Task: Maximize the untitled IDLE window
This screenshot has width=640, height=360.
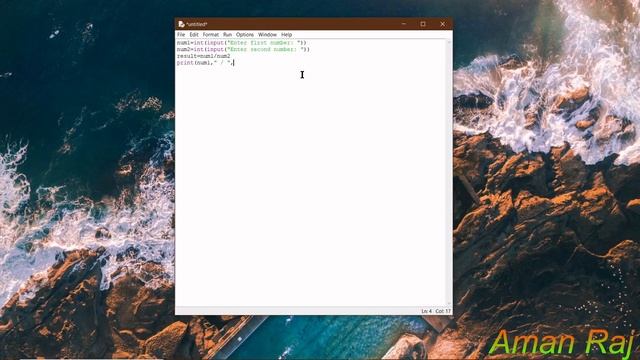Action: pos(423,24)
